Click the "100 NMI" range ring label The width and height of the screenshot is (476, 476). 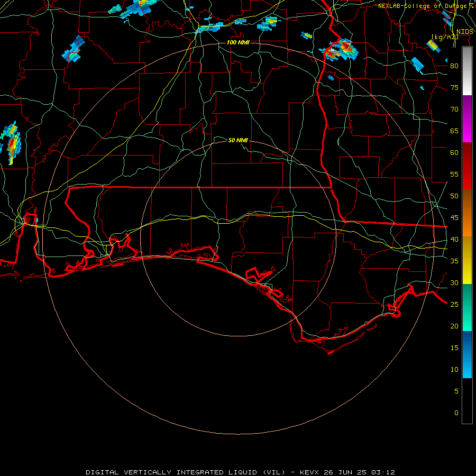238,42
